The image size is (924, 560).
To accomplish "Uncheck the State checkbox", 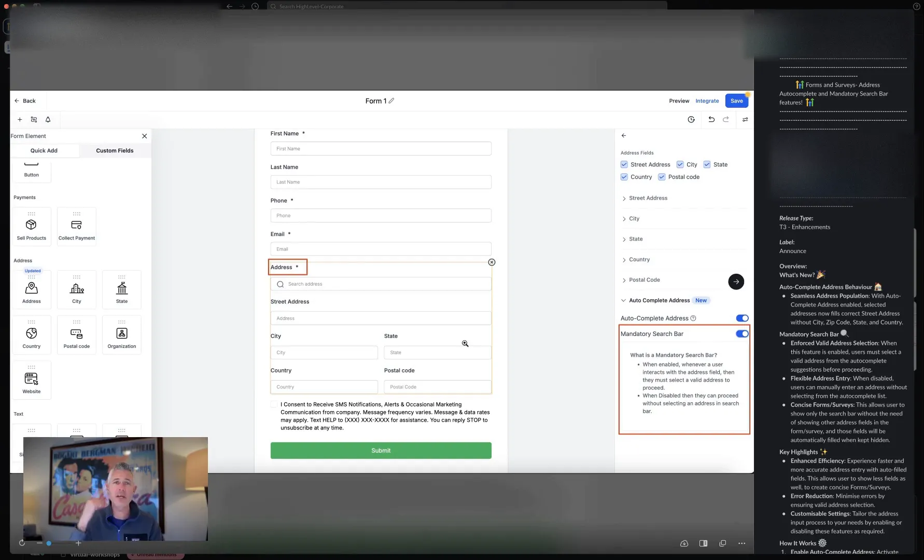I will point(707,164).
